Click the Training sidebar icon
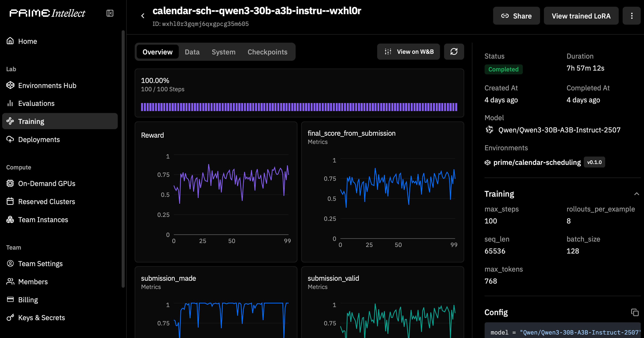This screenshot has height=338, width=644. (x=10, y=121)
